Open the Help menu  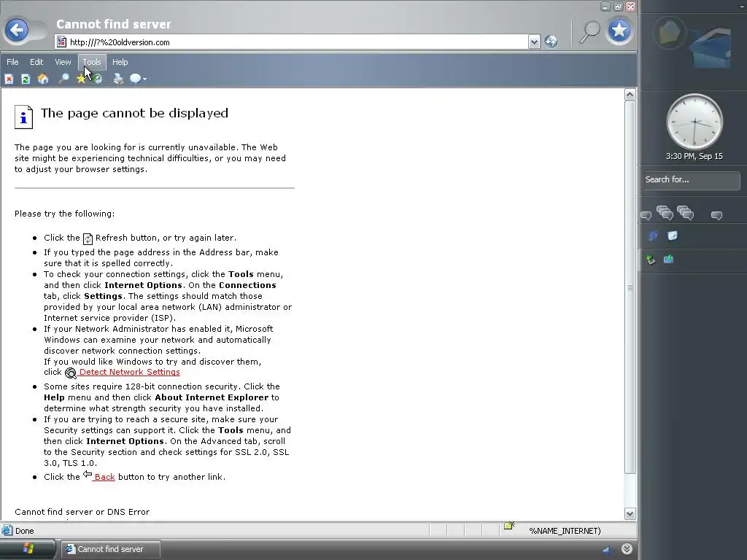click(120, 62)
